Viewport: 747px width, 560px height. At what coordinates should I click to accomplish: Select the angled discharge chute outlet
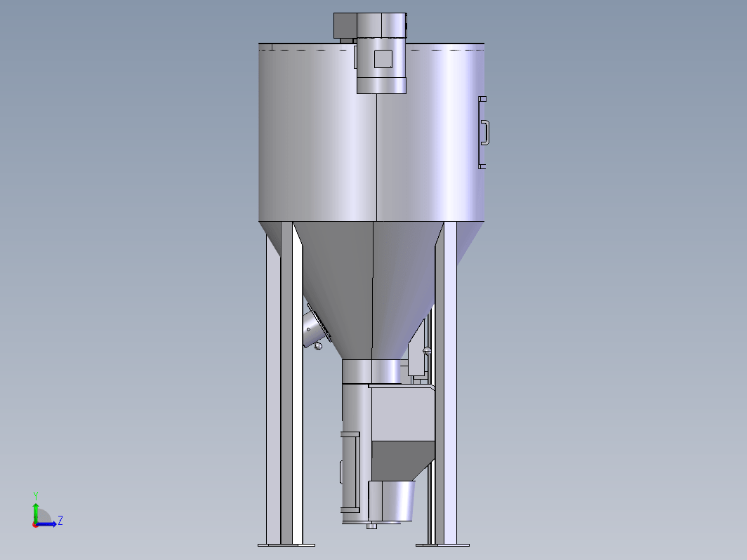(x=392, y=501)
